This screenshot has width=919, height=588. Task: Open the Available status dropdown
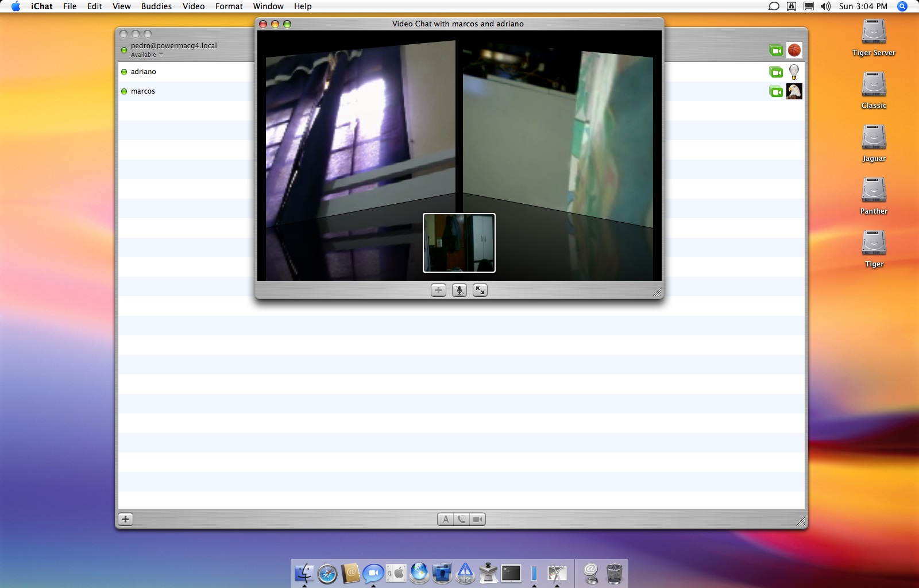(146, 55)
